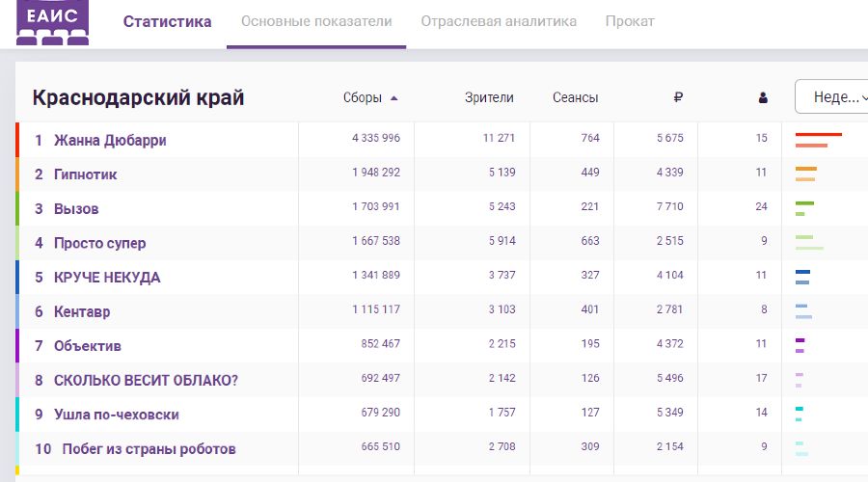Screen dimensions: 868x482
Task: Click the Краснодарский край region heading
Action: (x=138, y=97)
